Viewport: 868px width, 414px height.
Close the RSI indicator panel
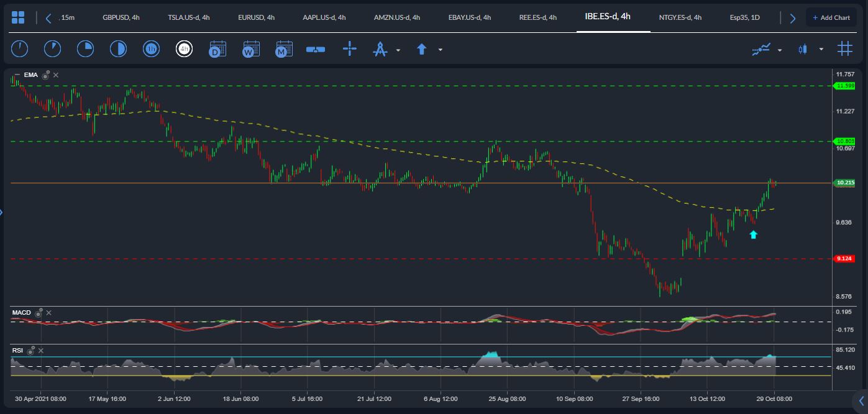(41, 351)
